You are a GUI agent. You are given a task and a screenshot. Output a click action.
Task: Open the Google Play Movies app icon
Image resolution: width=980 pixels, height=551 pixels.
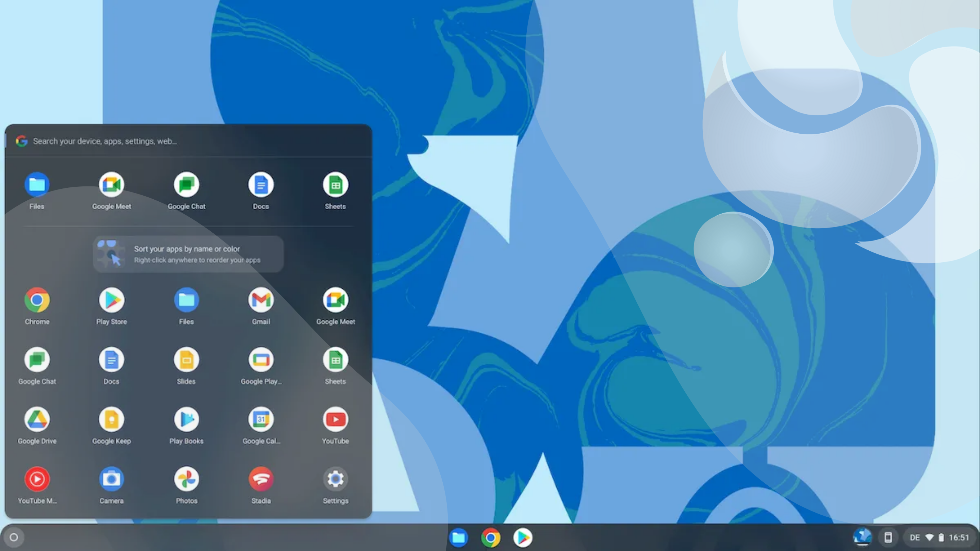point(261,360)
